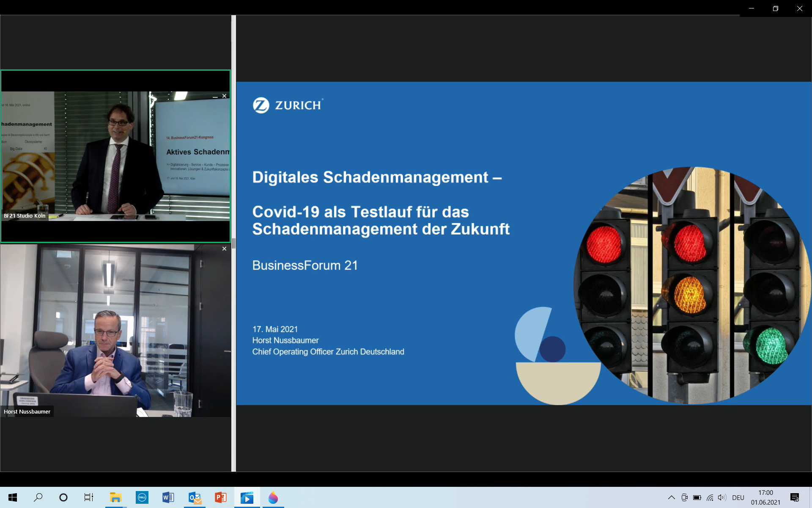The width and height of the screenshot is (812, 508).
Task: Launch the Dell app from taskbar
Action: pyautogui.click(x=142, y=497)
